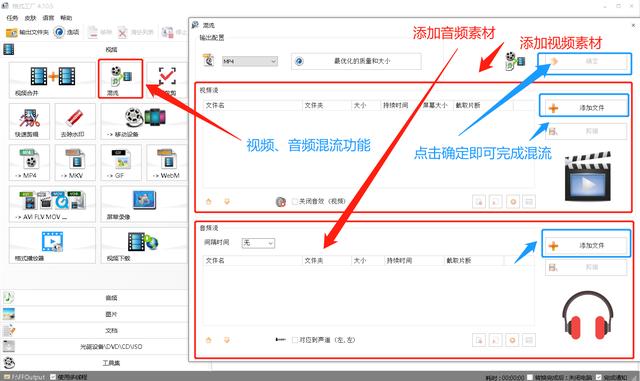Open the 皮肤 skin menu
Viewport: 640px width, 381px height.
click(x=30, y=18)
